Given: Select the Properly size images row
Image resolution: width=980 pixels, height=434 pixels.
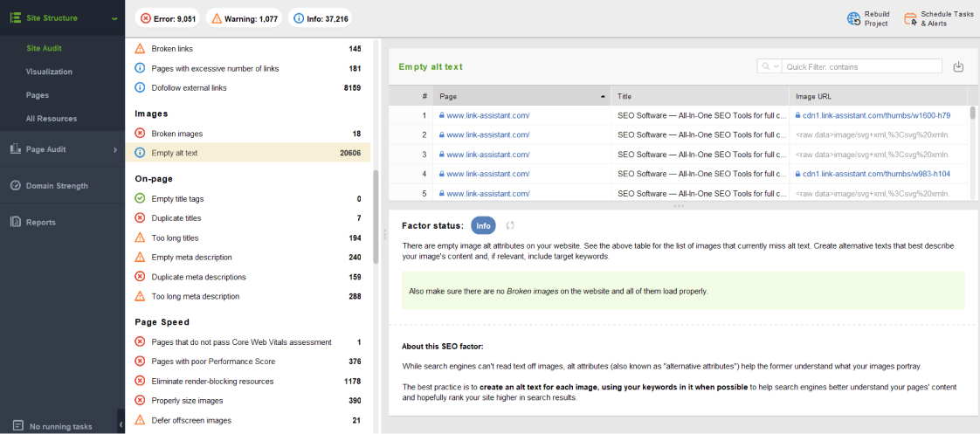Looking at the screenshot, I should click(x=247, y=400).
